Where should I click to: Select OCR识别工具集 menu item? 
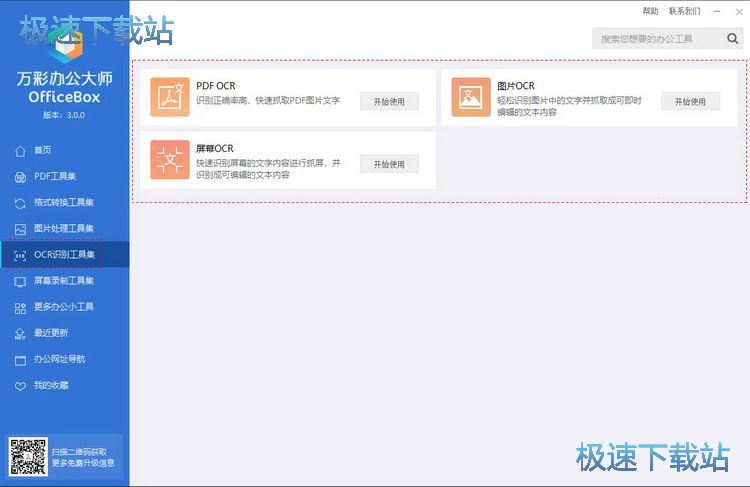coord(65,255)
